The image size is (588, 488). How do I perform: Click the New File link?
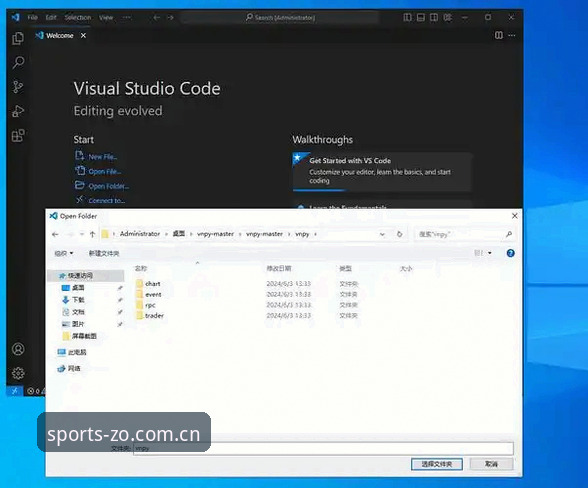tap(97, 156)
